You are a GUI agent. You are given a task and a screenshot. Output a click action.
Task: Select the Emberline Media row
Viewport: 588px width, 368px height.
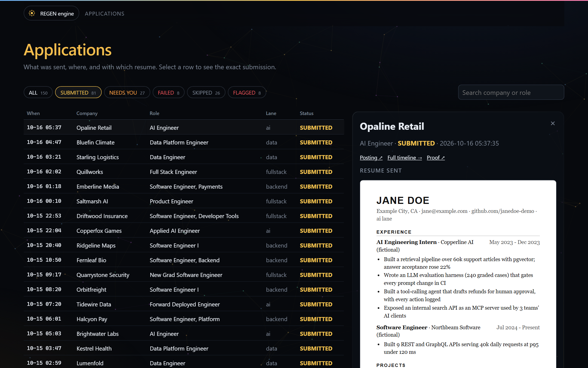click(184, 186)
